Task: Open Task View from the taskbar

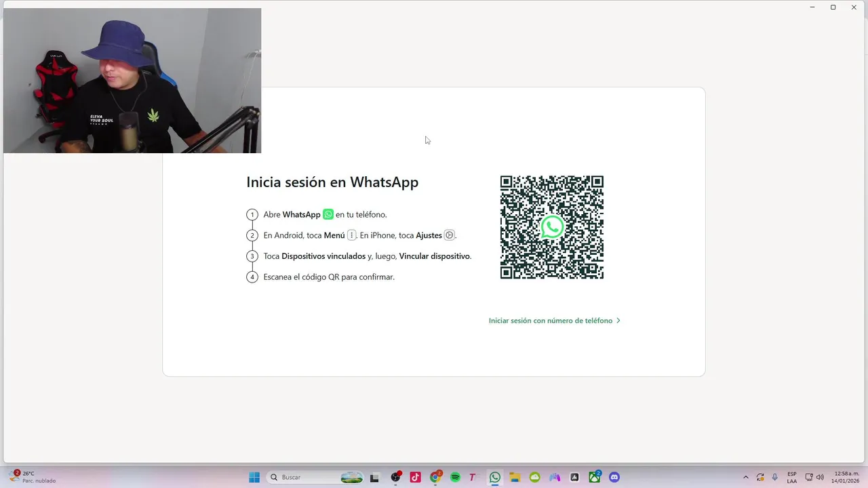Action: click(374, 477)
